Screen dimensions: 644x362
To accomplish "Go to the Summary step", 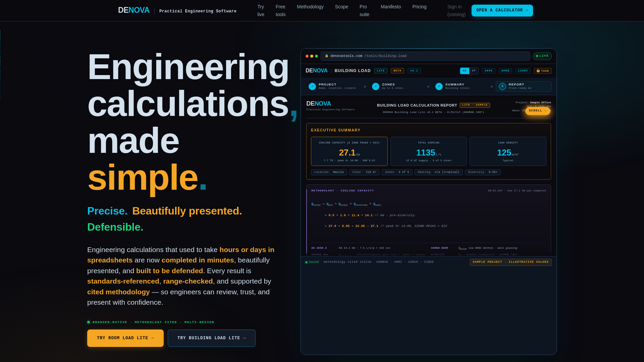I will tap(461, 86).
